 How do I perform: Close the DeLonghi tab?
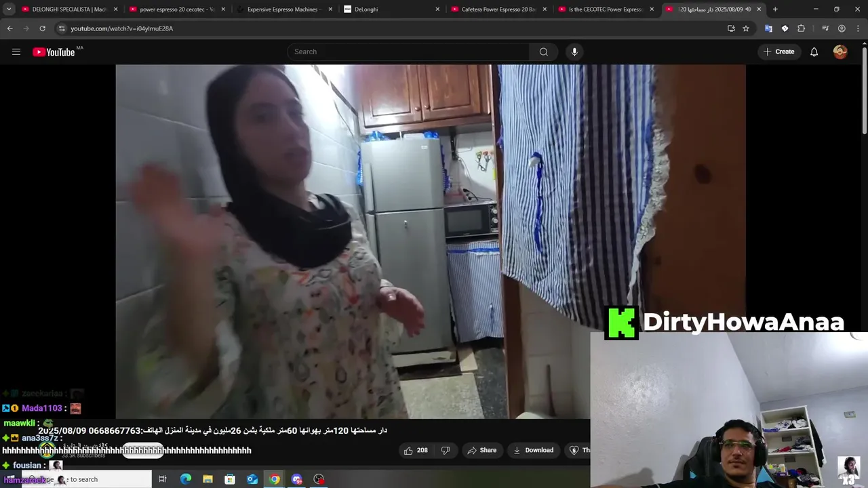[437, 9]
